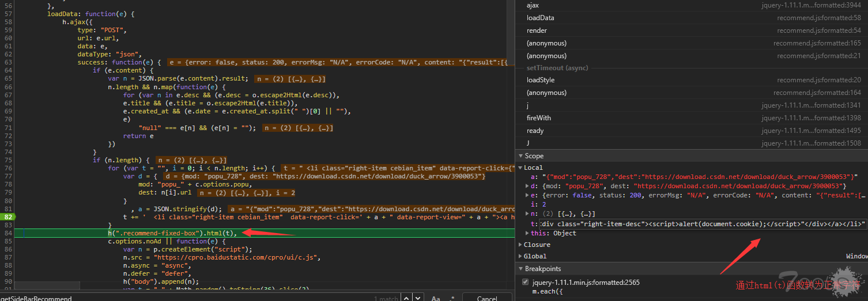The height and width of the screenshot is (301, 868).
Task: Click line number 58 in gutter
Action: pos(8,21)
